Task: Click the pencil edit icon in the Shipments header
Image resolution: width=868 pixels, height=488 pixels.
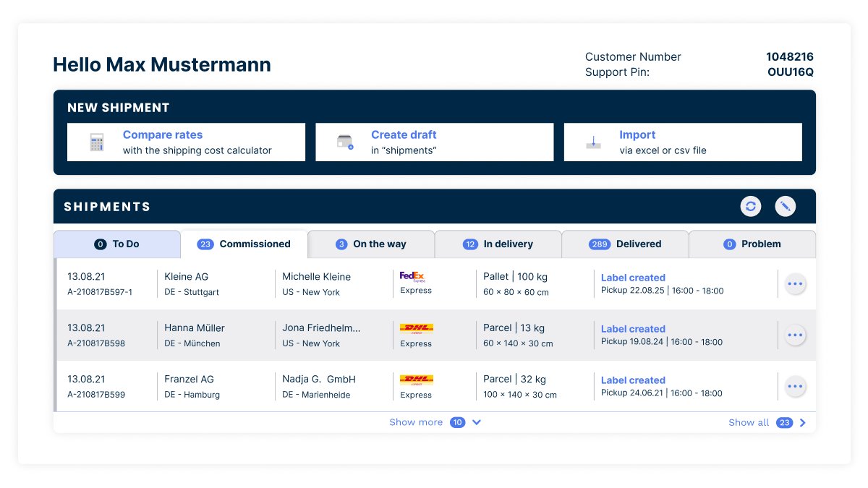Action: pyautogui.click(x=786, y=207)
